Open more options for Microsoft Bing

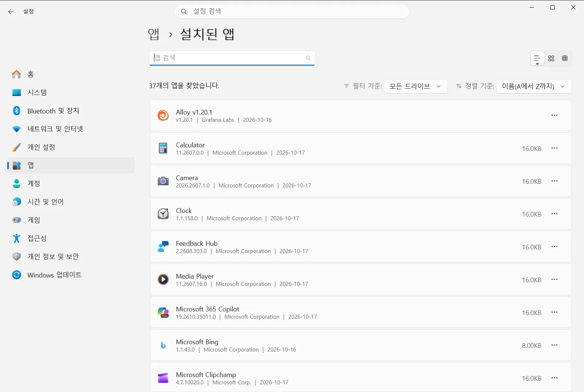point(554,345)
